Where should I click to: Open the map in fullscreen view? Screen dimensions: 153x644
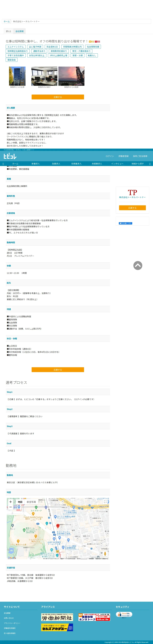105,502
